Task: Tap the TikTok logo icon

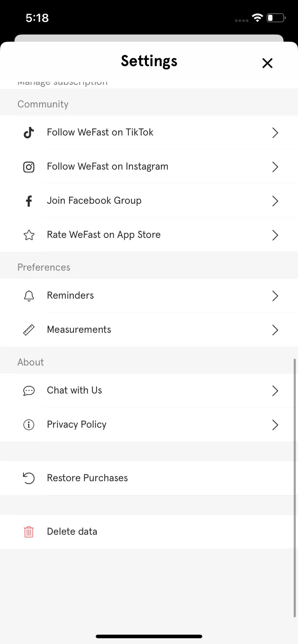Action: point(29,133)
